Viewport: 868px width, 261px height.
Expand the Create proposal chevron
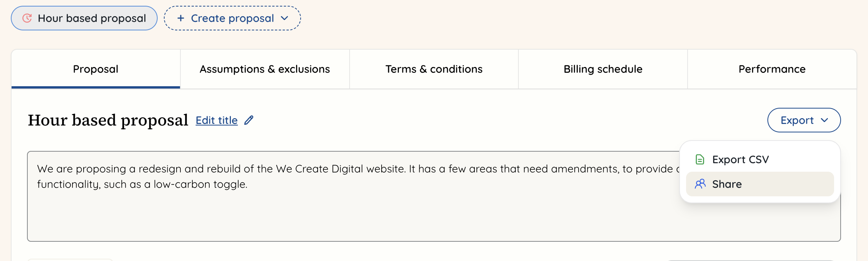click(284, 18)
